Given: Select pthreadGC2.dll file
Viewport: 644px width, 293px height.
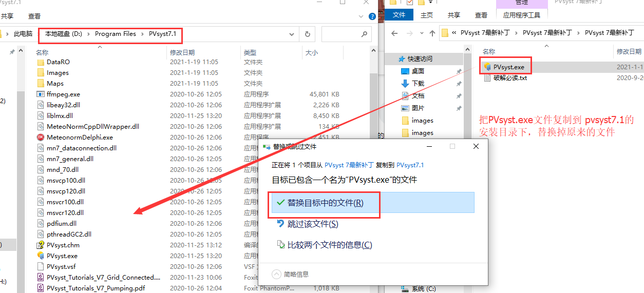Looking at the screenshot, I should click(69, 235).
